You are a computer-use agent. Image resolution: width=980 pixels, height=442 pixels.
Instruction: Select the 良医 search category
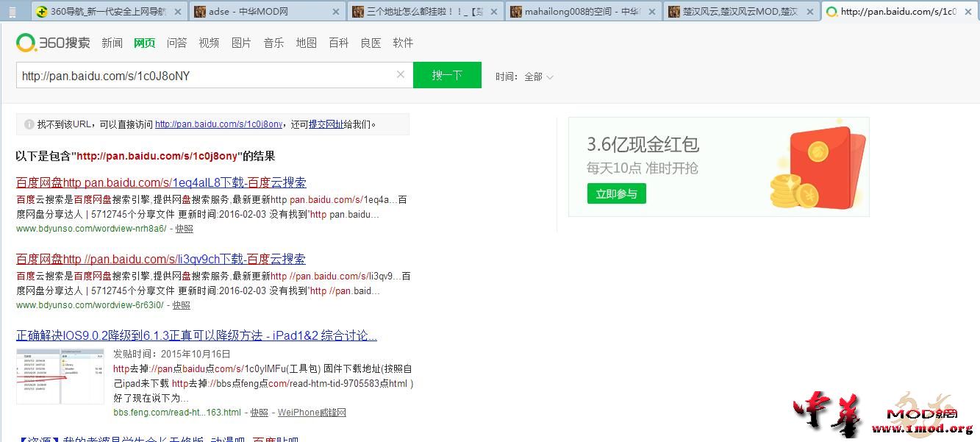pos(371,43)
